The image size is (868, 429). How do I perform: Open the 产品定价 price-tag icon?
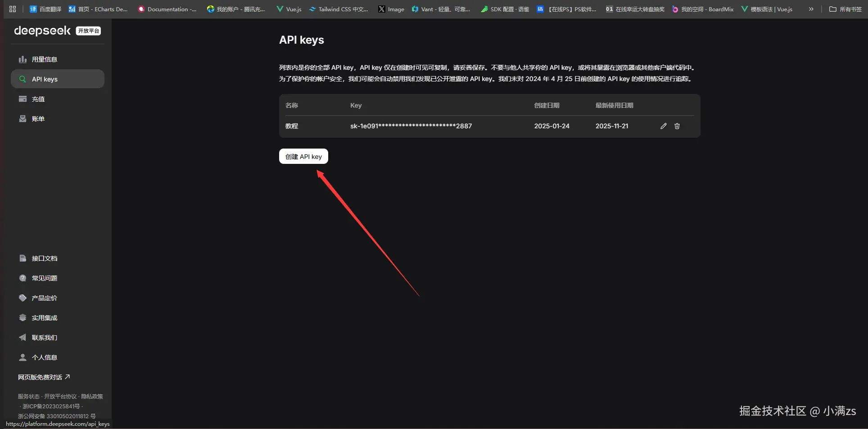[x=23, y=298]
